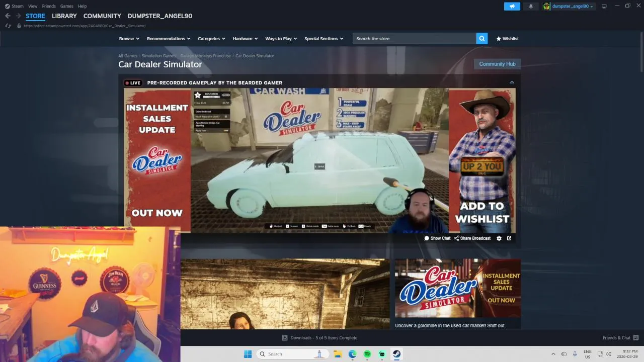Open the Games menu
Viewport: 644px width, 362px height.
point(66,6)
